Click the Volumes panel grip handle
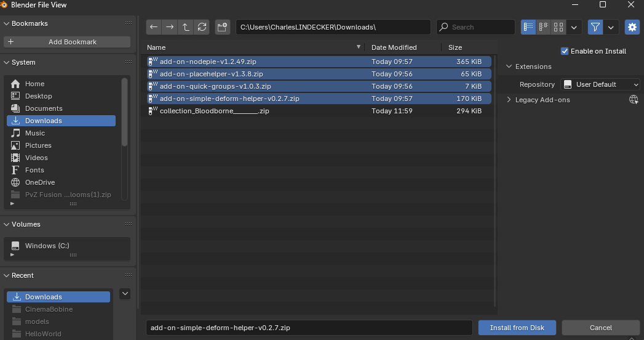Screen dimensions: 644x340 point(129,224)
